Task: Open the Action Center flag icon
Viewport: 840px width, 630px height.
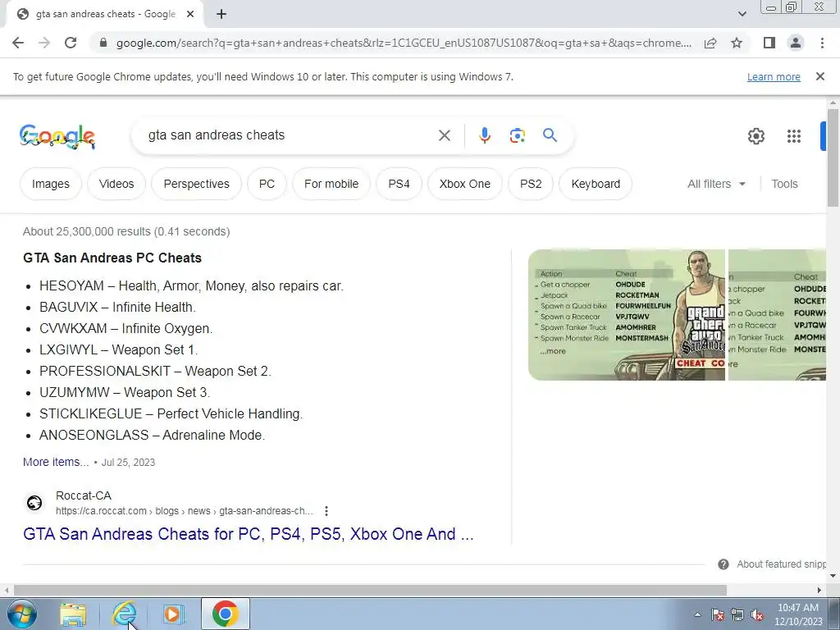Action: click(x=717, y=614)
